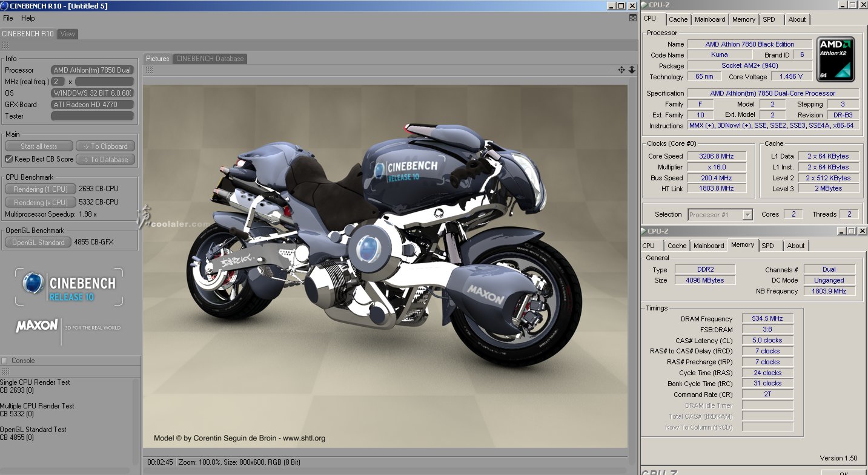Click the move-view four-arrow icon above the picture
Screen dimensions: 868x475
coord(621,70)
